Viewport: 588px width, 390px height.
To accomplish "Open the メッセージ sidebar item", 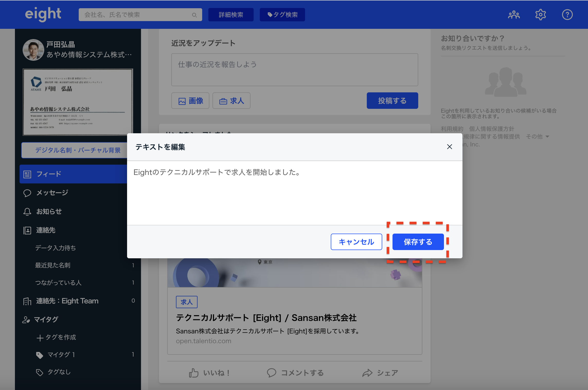I will click(52, 193).
